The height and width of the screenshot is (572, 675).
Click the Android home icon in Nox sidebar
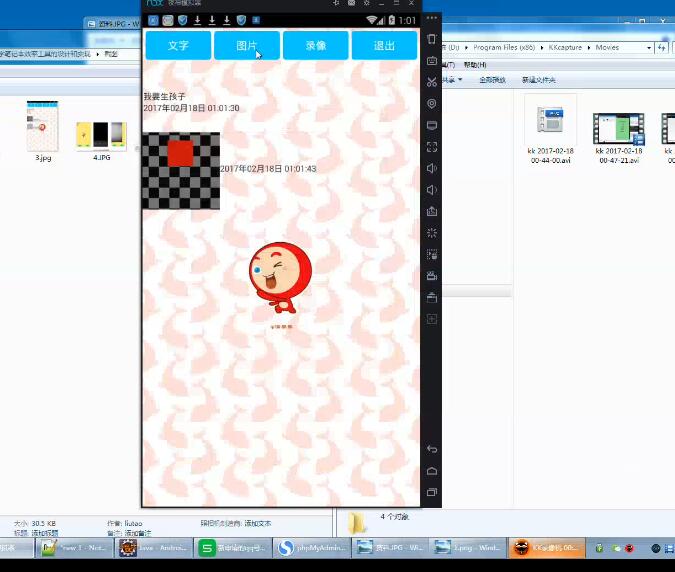pyautogui.click(x=432, y=471)
